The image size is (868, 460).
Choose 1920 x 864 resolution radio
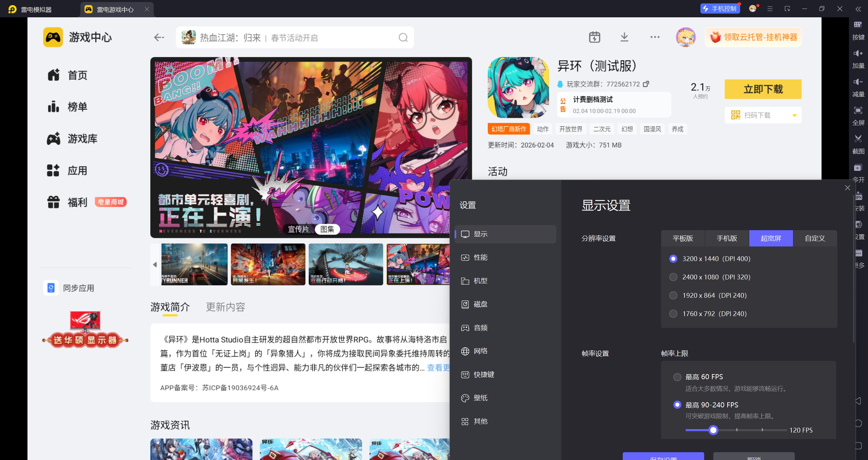coord(673,295)
